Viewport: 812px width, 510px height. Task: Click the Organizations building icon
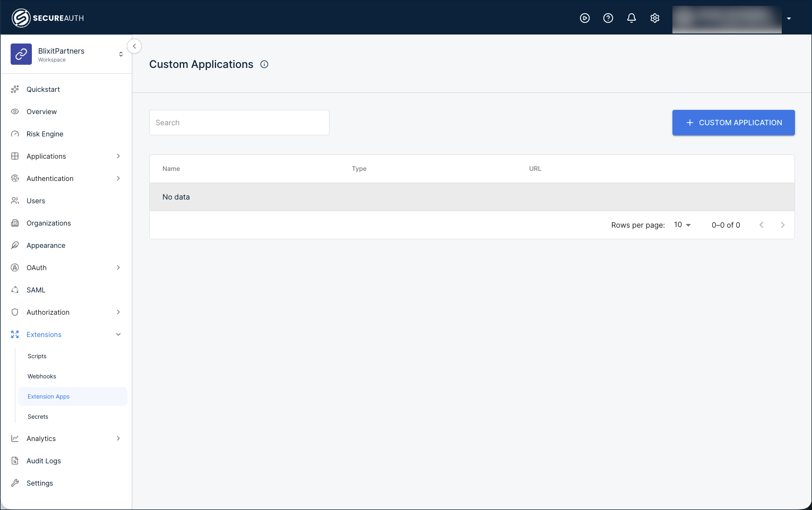click(15, 223)
